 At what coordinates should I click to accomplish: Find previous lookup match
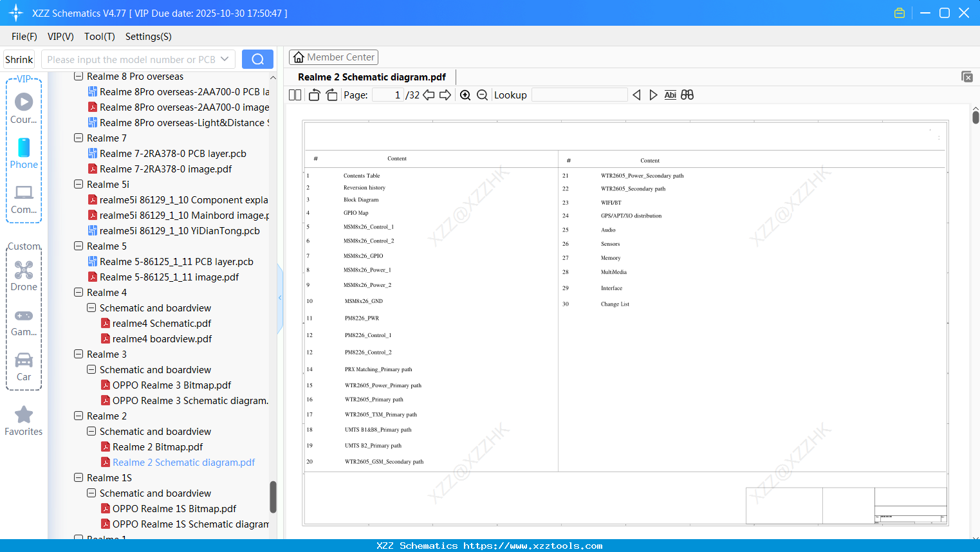pos(636,95)
